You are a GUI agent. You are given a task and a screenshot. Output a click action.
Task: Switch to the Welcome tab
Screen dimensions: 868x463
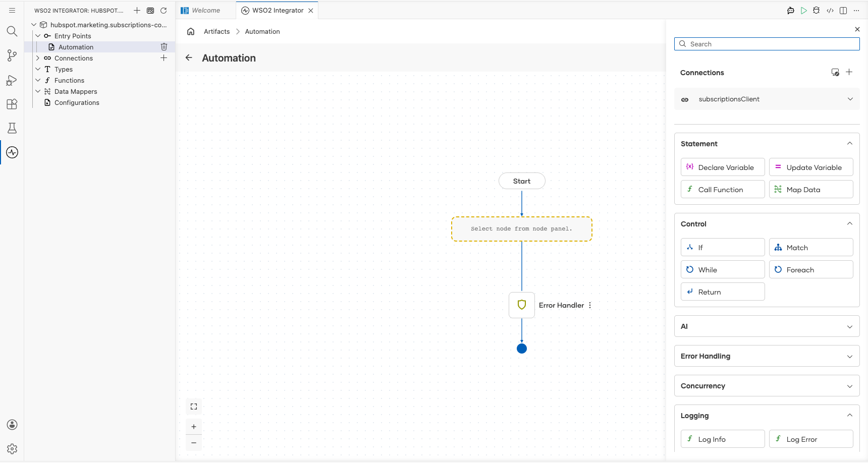click(206, 10)
